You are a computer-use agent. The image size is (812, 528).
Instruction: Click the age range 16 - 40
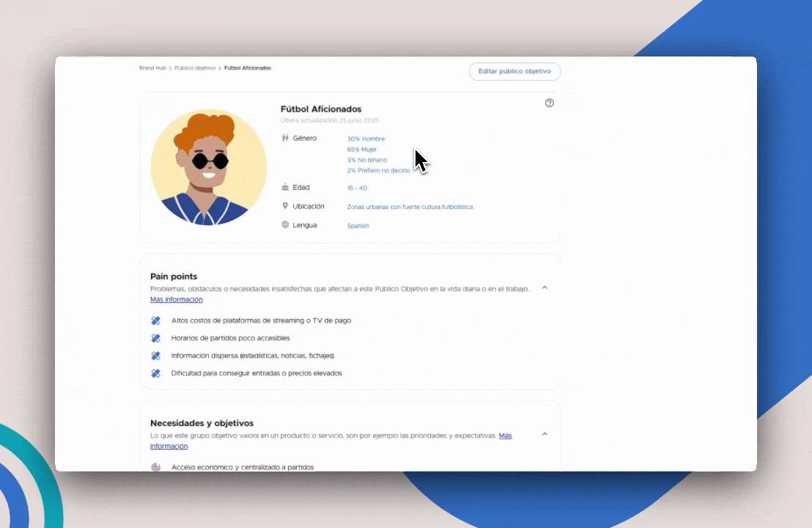pos(357,188)
